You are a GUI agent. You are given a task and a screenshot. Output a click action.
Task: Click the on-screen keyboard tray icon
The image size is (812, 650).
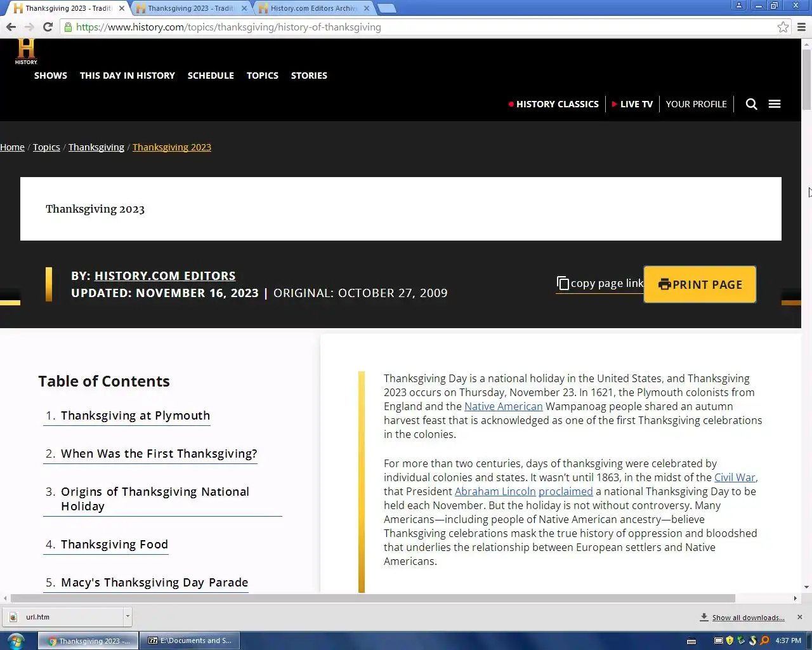[691, 641]
